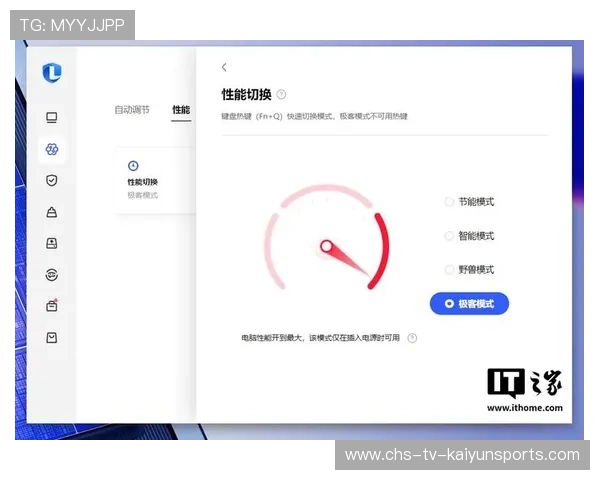Open the toolbox icon with red dot
This screenshot has height=480, width=600.
point(52,306)
